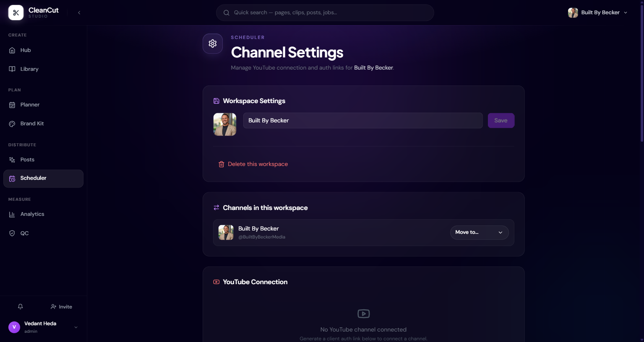The height and width of the screenshot is (342, 644).
Task: Click the search magnifier icon
Action: [x=226, y=13]
